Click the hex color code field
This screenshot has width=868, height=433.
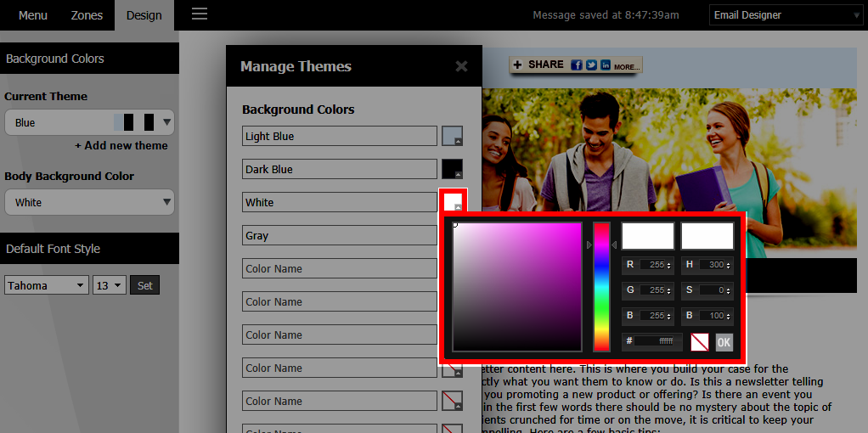pos(656,341)
